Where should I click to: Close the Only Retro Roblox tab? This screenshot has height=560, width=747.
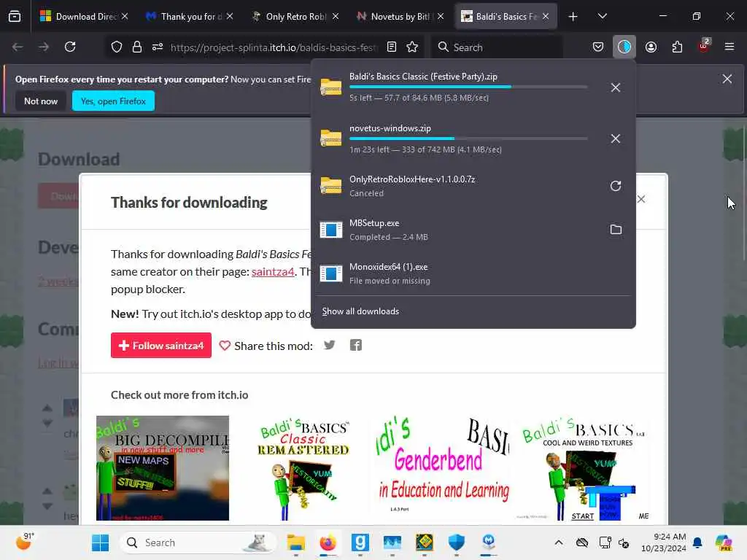coord(336,16)
